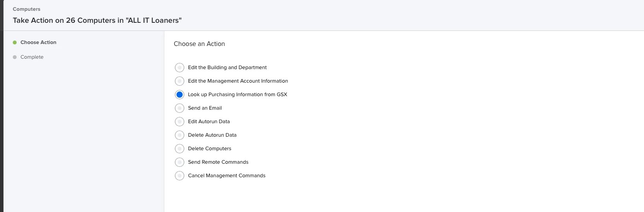644x212 pixels.
Task: Click the gray Complete step indicator dot
Action: tap(15, 57)
